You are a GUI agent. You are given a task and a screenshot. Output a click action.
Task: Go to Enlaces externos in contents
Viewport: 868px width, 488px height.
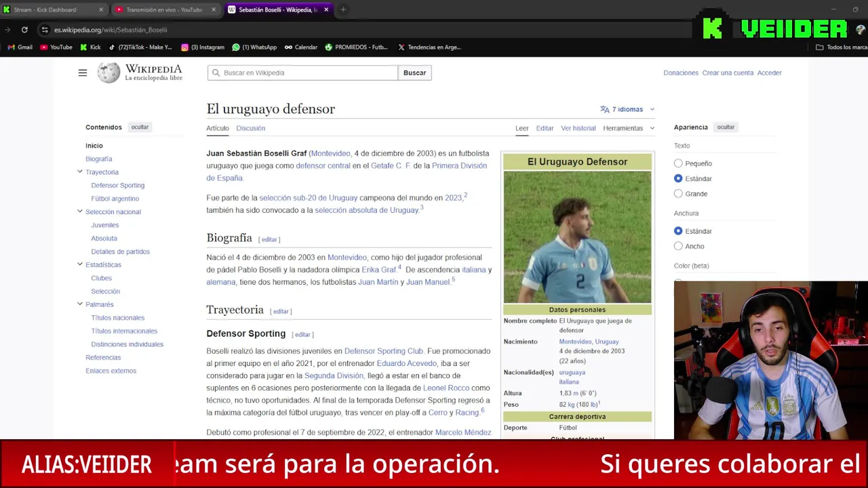111,371
